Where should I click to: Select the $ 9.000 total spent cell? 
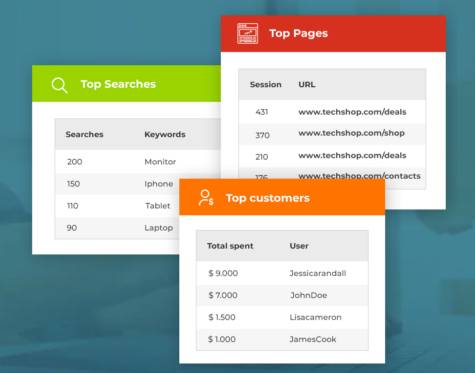click(x=223, y=273)
